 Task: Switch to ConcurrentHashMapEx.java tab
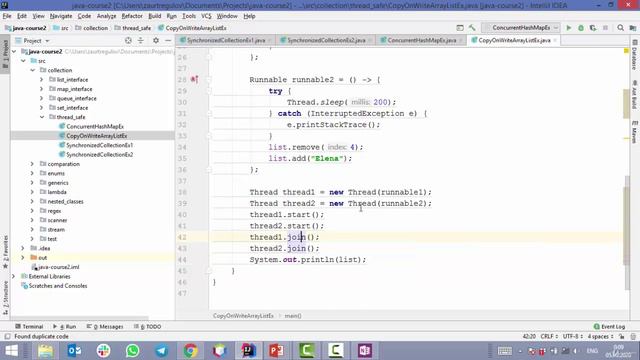421,40
